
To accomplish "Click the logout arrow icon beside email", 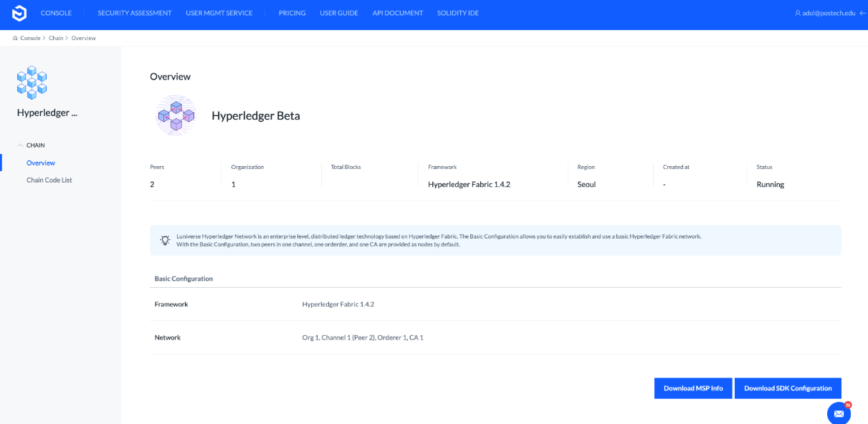I will click(x=862, y=13).
